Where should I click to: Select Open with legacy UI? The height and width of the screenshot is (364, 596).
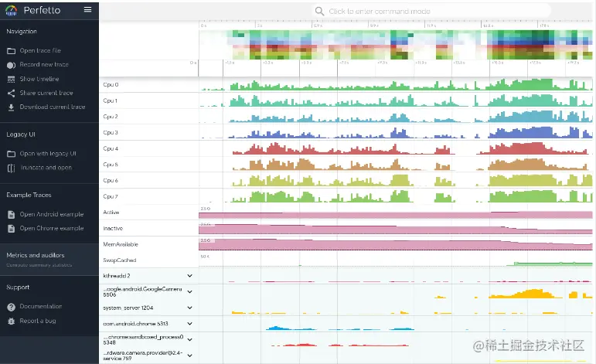(49, 154)
